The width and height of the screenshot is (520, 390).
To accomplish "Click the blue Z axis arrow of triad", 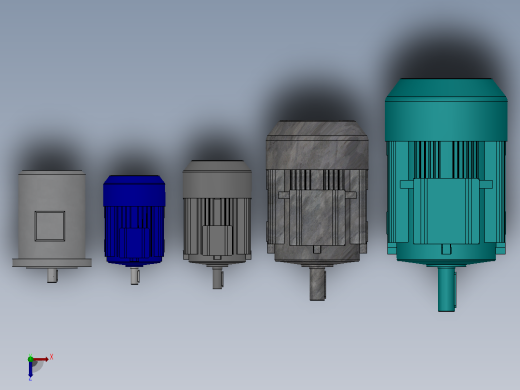I will (x=30, y=370).
